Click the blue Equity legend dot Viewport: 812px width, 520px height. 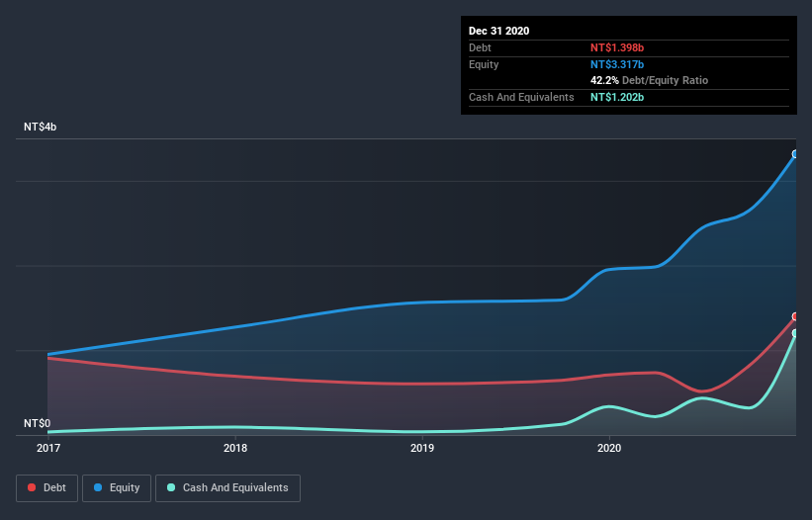98,487
